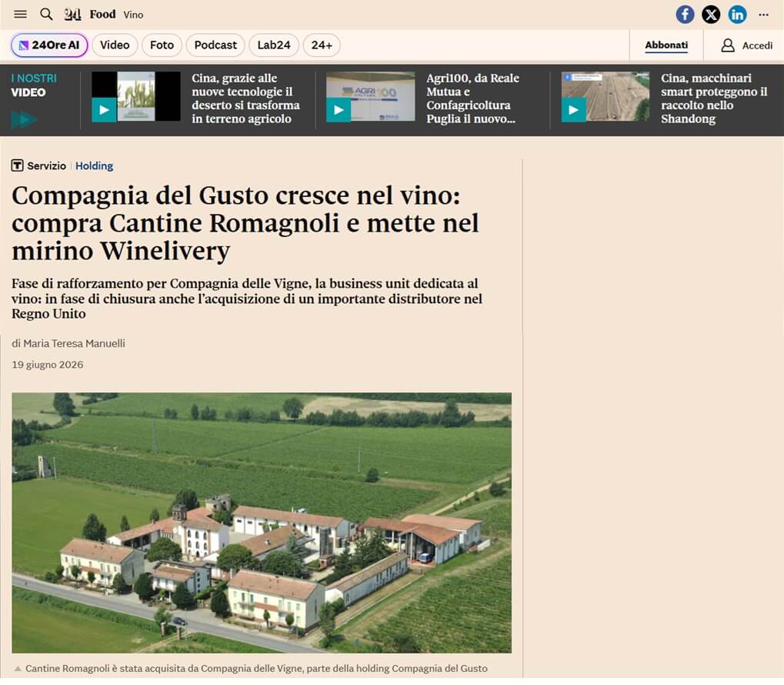Open the Sole 24 Ore logo
The width and height of the screenshot is (784, 685).
(x=72, y=15)
